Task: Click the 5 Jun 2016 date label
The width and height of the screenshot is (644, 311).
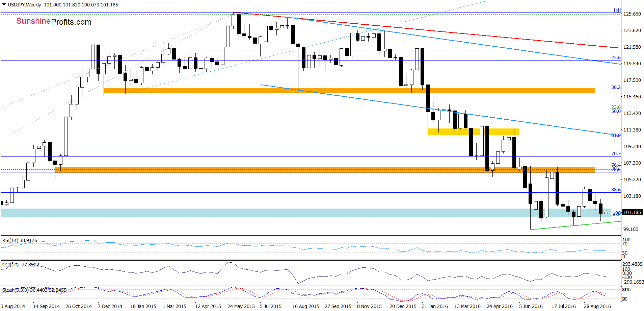Action: tap(531, 306)
